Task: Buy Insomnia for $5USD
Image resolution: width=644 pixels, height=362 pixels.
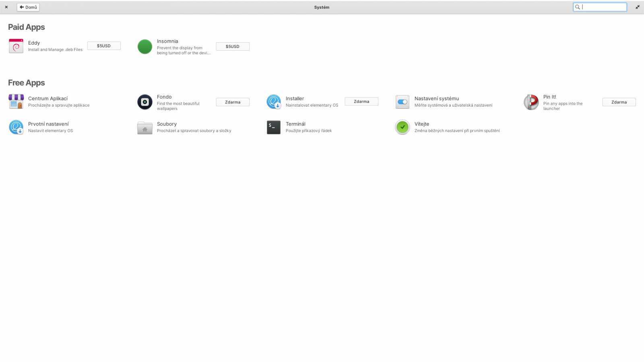Action: click(x=233, y=46)
